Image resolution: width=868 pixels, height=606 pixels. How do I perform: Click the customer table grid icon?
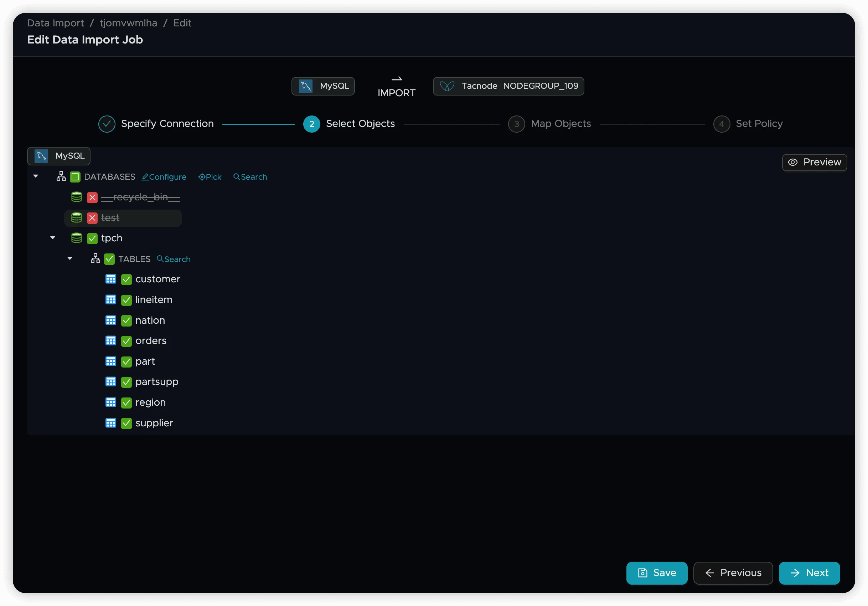(111, 279)
